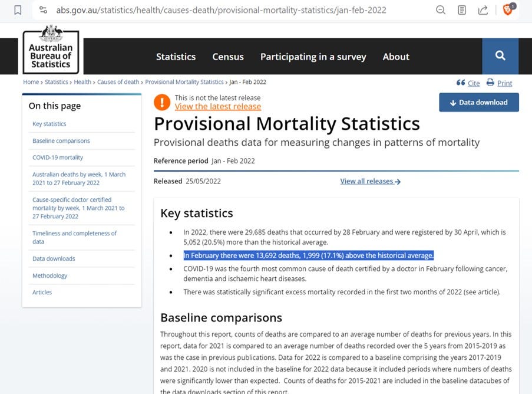532x394 pixels.
Task: Click the Reference period Jan - Feb 2022 text
Action: click(204, 161)
